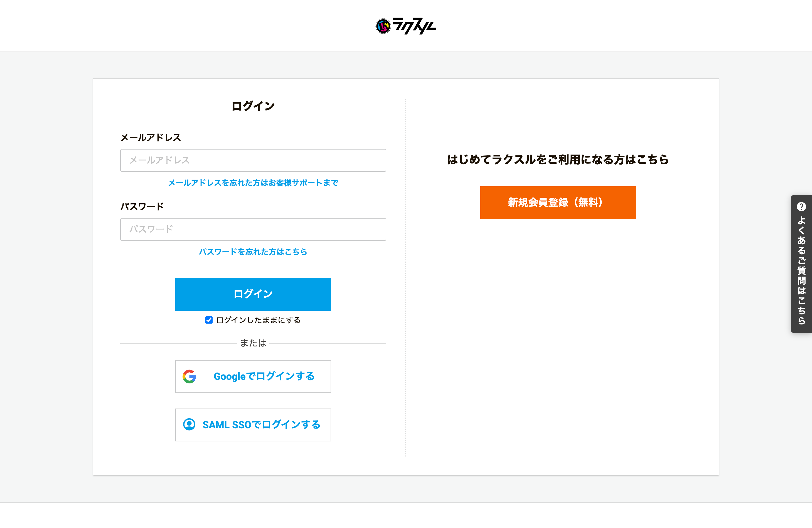Select SAML SSOでログインする button
812x528 pixels.
pos(253,425)
